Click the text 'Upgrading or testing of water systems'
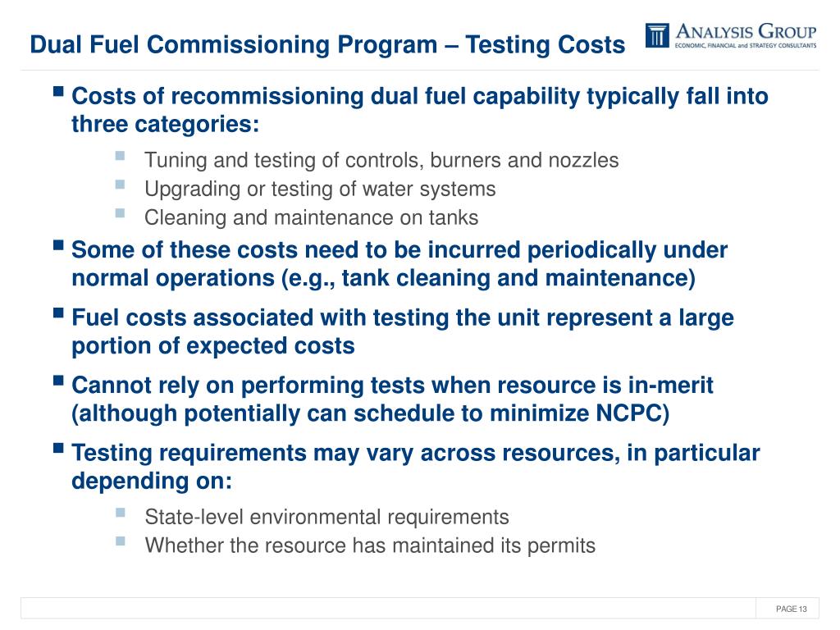The height and width of the screenshot is (630, 840). [321, 189]
